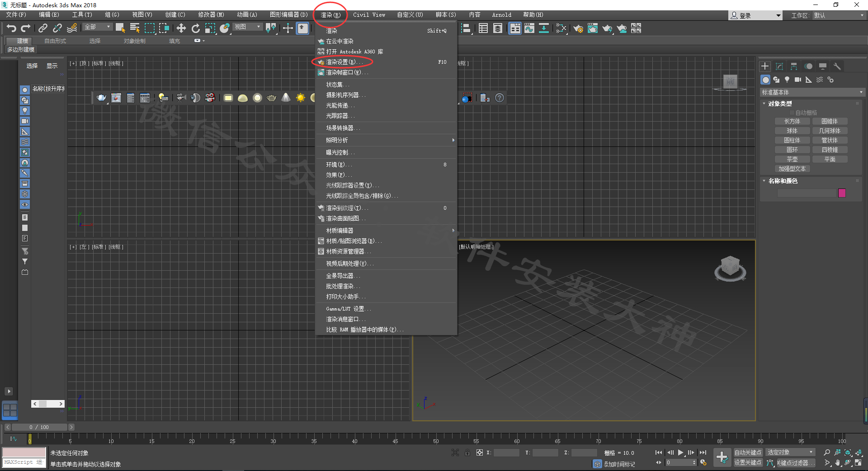Switch to the Hierarchy panel tab
Image resolution: width=868 pixels, height=471 pixels.
coord(794,66)
